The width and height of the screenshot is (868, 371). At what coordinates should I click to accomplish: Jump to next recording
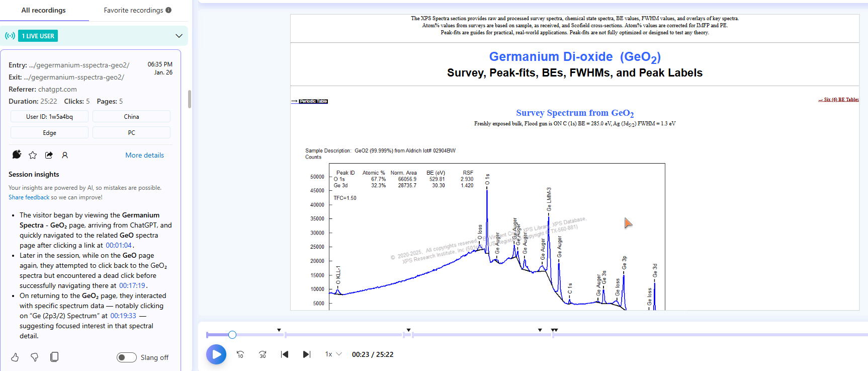(306, 354)
